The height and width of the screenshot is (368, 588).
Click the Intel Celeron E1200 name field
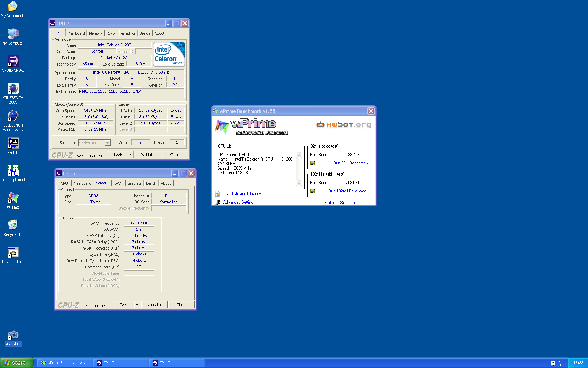pyautogui.click(x=114, y=45)
